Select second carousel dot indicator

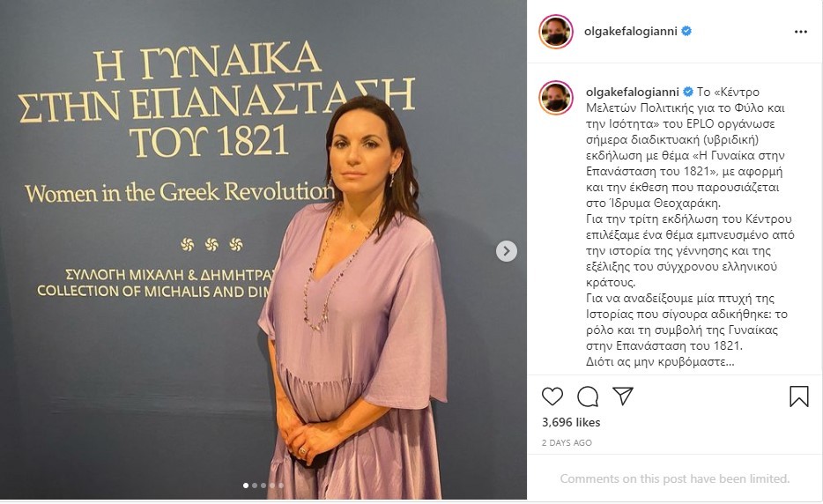(255, 485)
